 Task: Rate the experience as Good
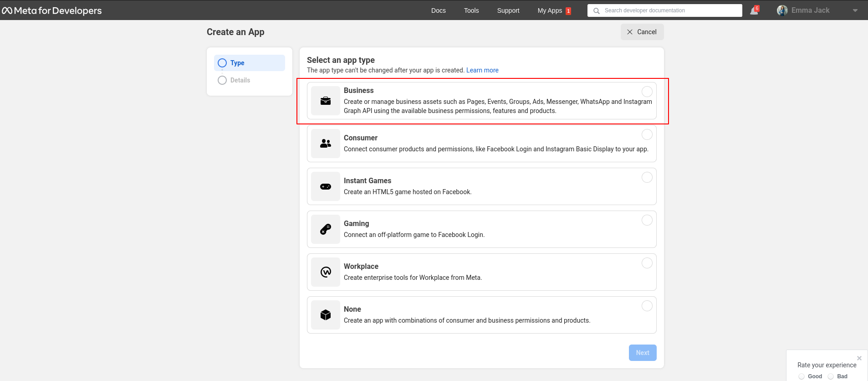coord(802,376)
